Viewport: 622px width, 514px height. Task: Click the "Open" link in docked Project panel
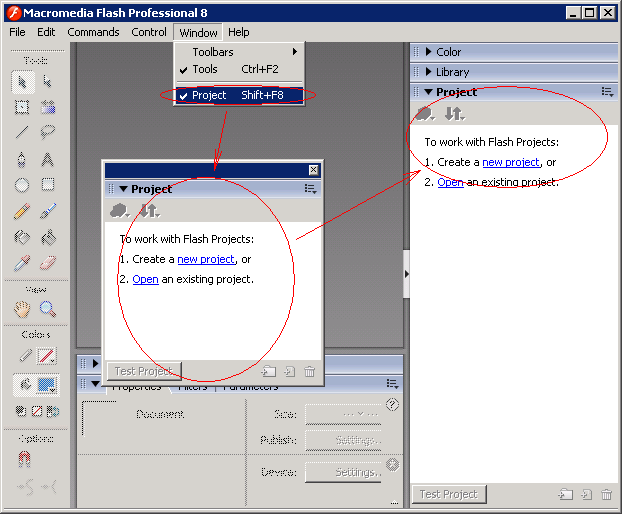pos(450,182)
